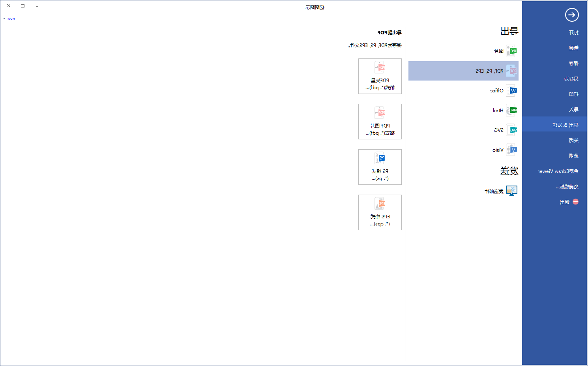
Task: Select the SVG export category label
Action: (x=499, y=130)
